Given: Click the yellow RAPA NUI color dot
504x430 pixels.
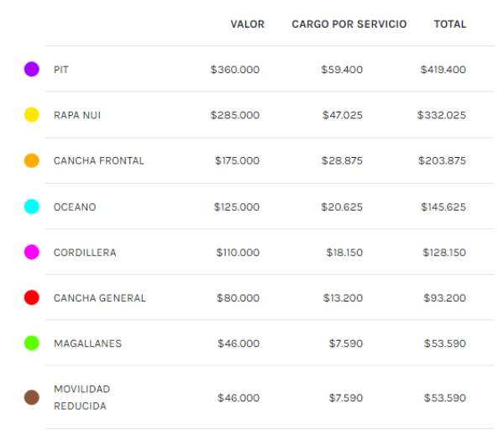Looking at the screenshot, I should tap(32, 115).
